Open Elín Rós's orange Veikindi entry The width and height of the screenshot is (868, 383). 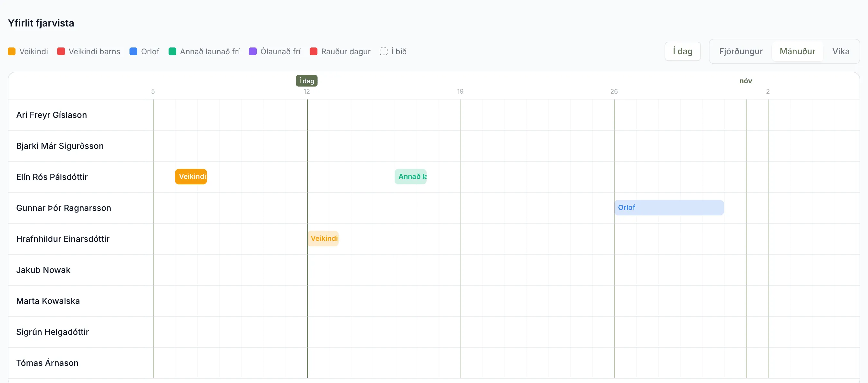click(191, 177)
